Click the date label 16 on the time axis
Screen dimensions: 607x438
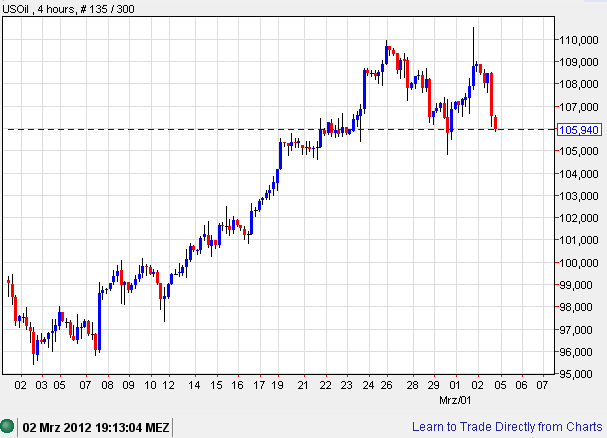pos(237,385)
